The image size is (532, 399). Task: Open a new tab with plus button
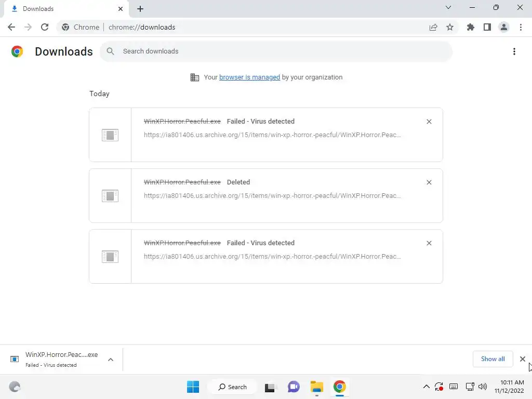pos(140,9)
